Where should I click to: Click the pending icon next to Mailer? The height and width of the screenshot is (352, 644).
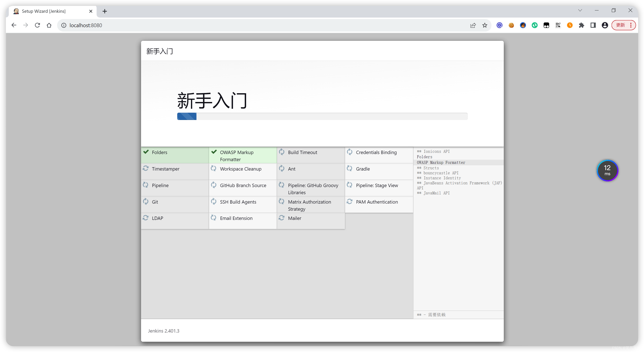coord(282,218)
